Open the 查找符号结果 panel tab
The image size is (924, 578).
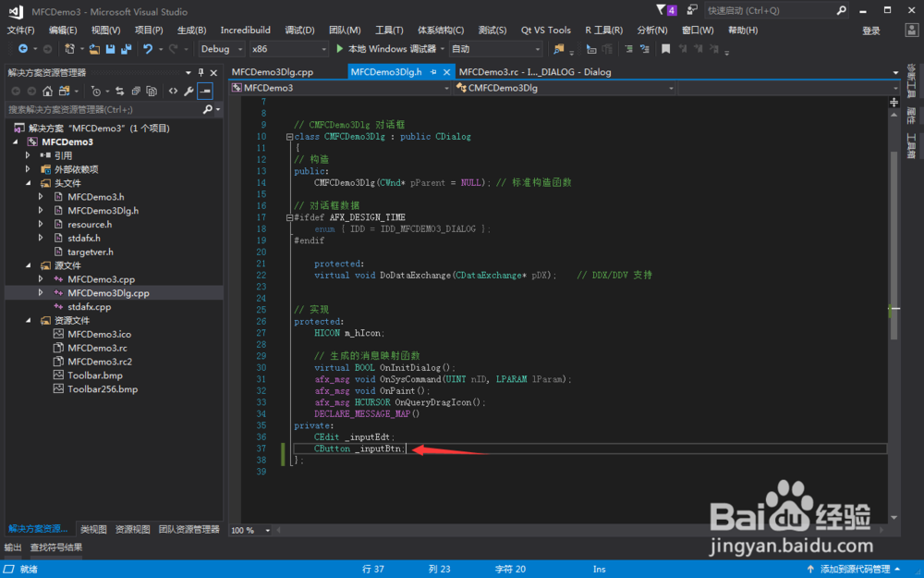(56, 547)
